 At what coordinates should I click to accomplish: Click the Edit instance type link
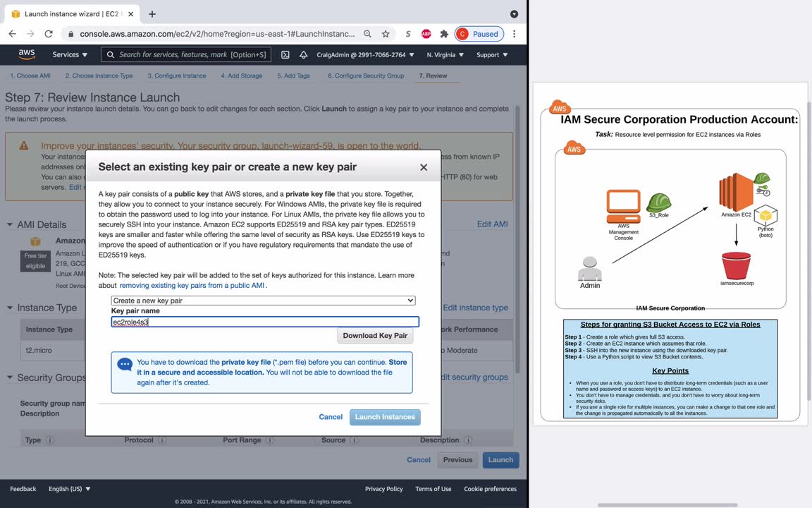(475, 308)
